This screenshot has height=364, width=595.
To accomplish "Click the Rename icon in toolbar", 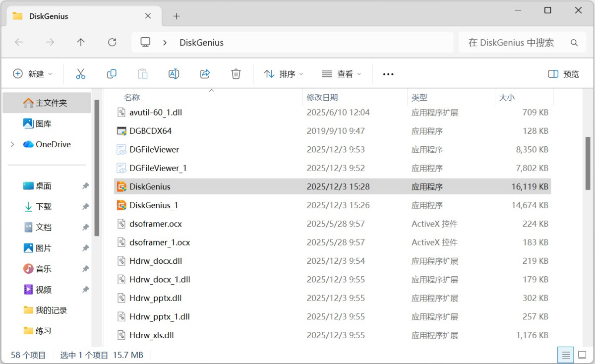I will pos(174,74).
